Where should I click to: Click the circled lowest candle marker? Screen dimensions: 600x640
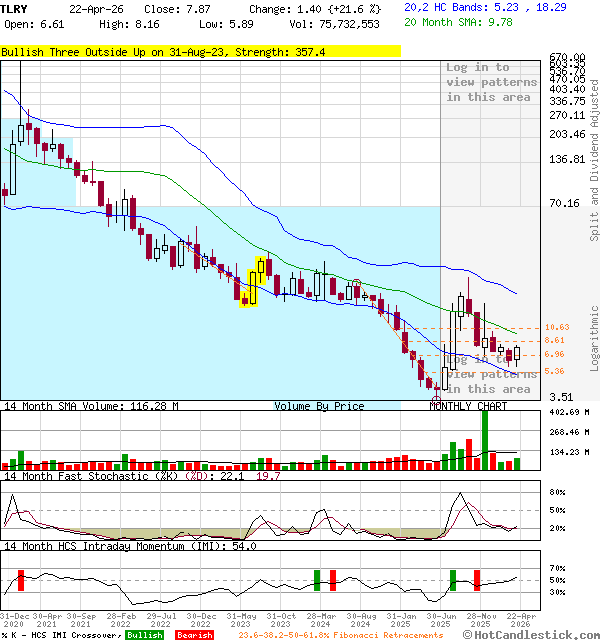[x=435, y=397]
